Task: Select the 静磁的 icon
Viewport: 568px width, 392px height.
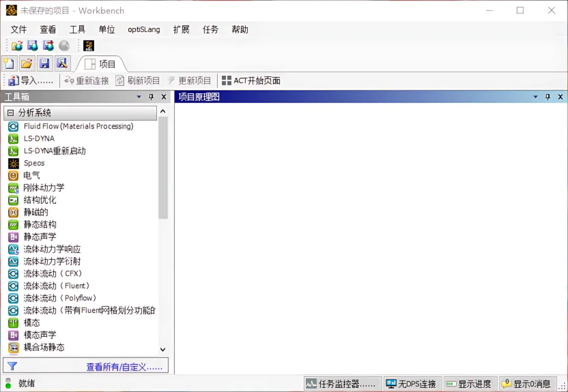Action: click(13, 212)
